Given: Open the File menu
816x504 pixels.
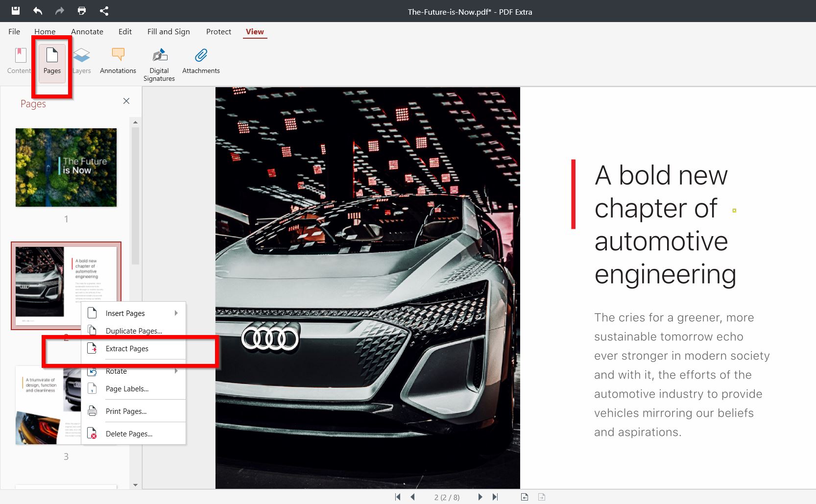Looking at the screenshot, I should tap(14, 31).
